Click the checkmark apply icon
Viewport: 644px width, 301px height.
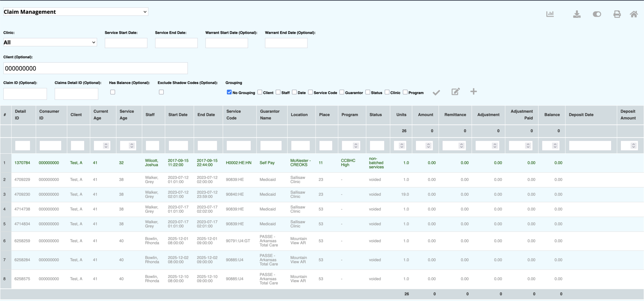(436, 92)
